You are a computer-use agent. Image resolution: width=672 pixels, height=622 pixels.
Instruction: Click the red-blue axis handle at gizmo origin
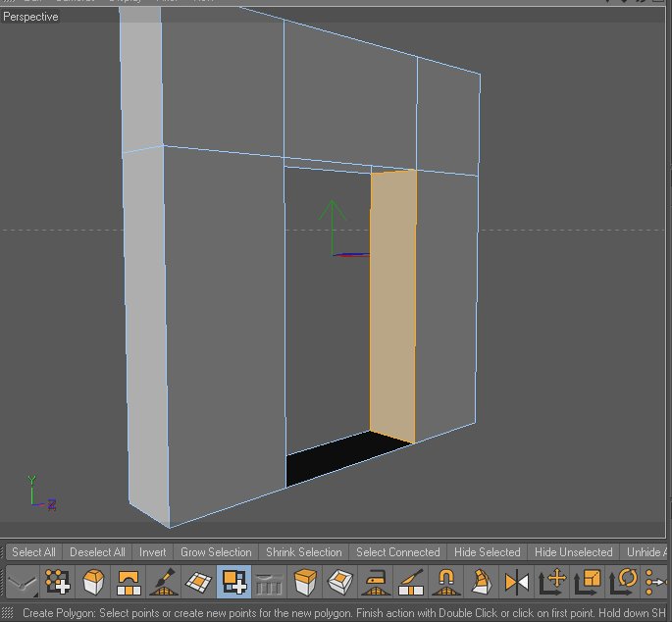click(x=350, y=255)
